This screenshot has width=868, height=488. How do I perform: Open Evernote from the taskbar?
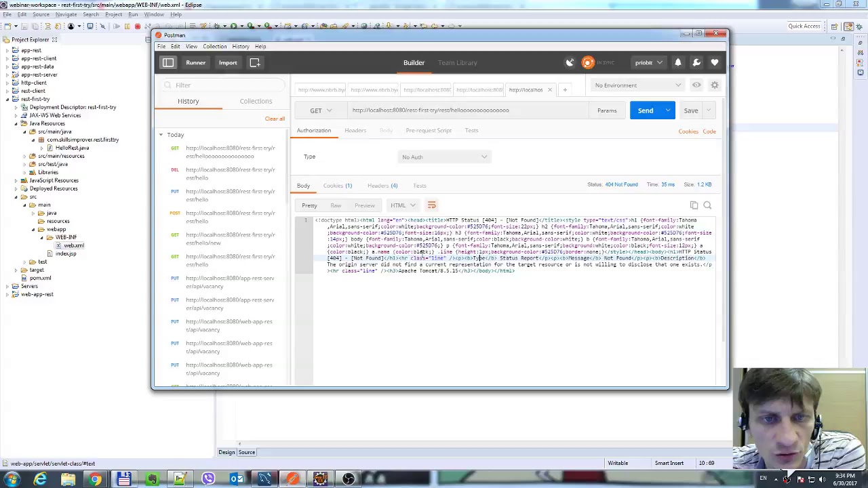tap(152, 479)
